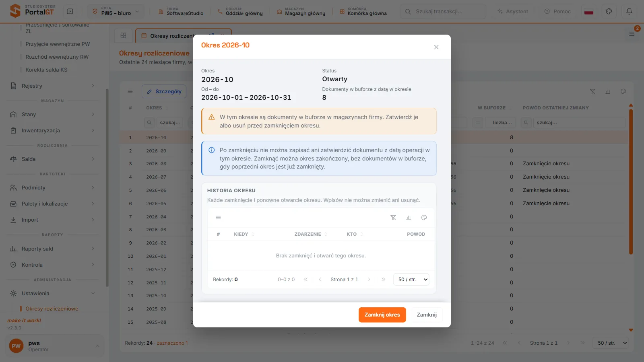The image size is (644, 362).
Task: Open the Pomoc button
Action: tap(557, 11)
